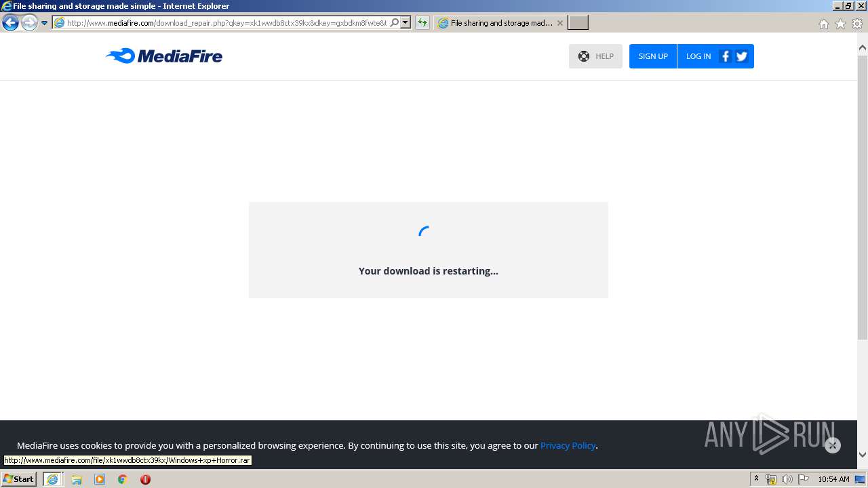868x488 pixels.
Task: Click the SIGN UP button
Action: 653,56
